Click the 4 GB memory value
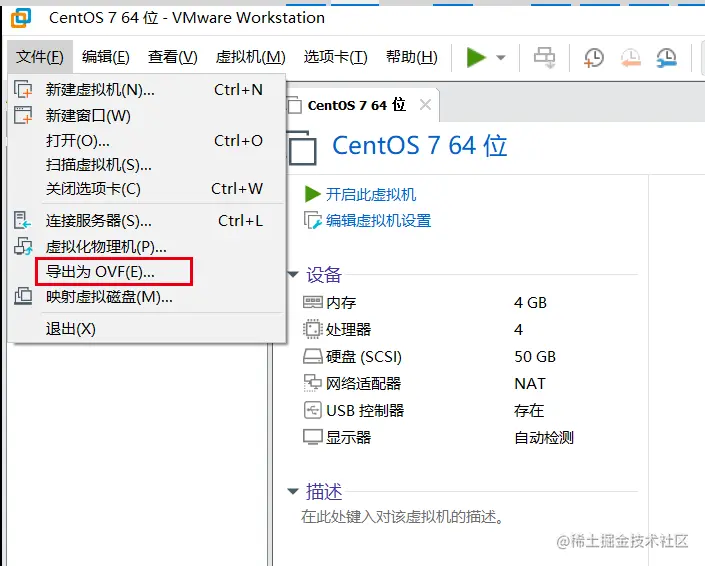This screenshot has height=566, width=705. 530,303
